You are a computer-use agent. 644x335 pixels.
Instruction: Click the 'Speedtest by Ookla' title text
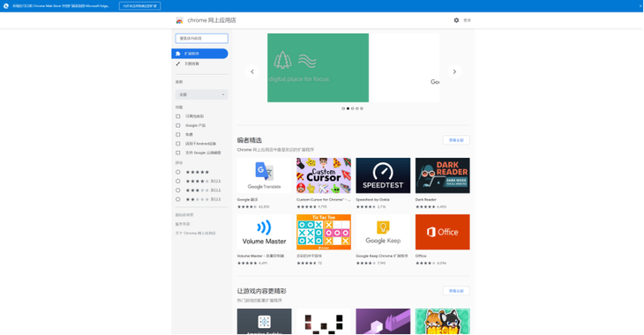point(372,200)
